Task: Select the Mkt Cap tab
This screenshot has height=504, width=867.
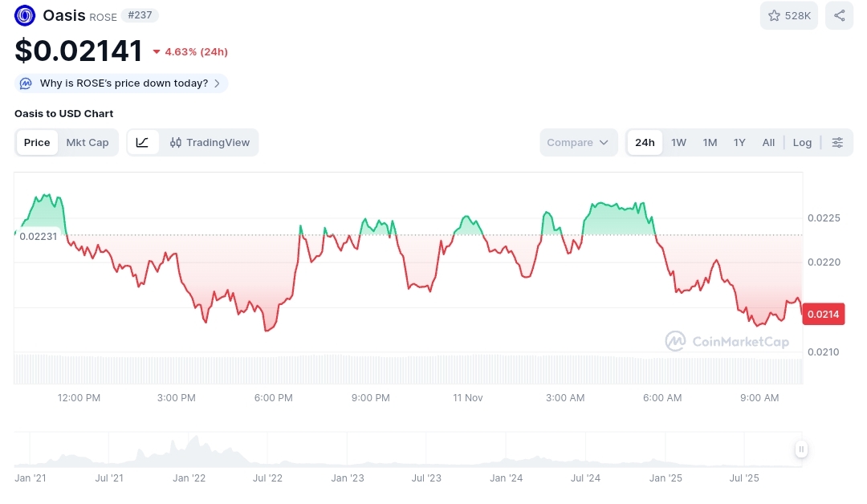Action: (88, 143)
